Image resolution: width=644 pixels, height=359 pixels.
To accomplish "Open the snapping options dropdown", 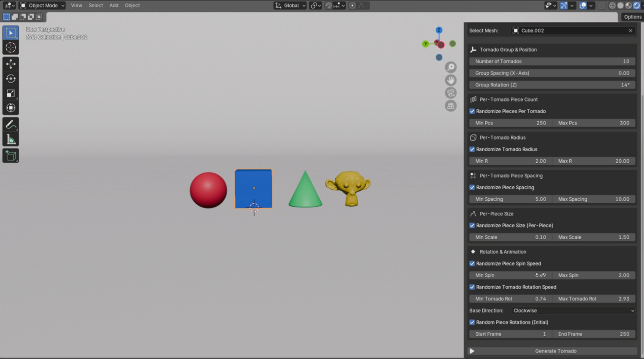I will (x=339, y=6).
